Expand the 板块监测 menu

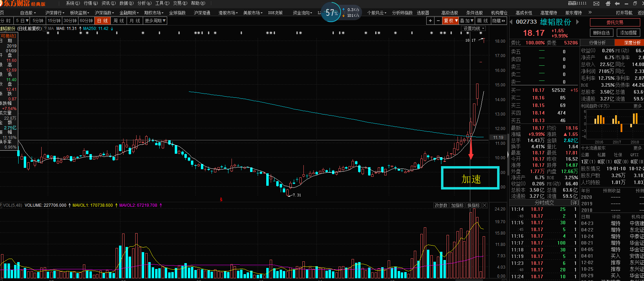79,13
